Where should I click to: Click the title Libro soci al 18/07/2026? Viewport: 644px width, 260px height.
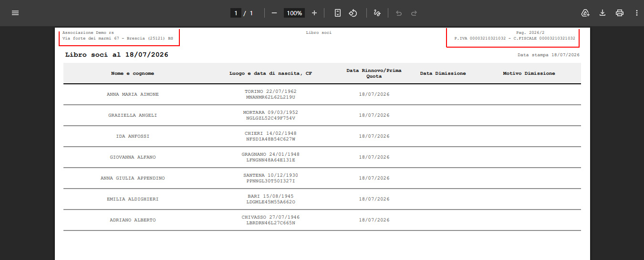(x=116, y=55)
